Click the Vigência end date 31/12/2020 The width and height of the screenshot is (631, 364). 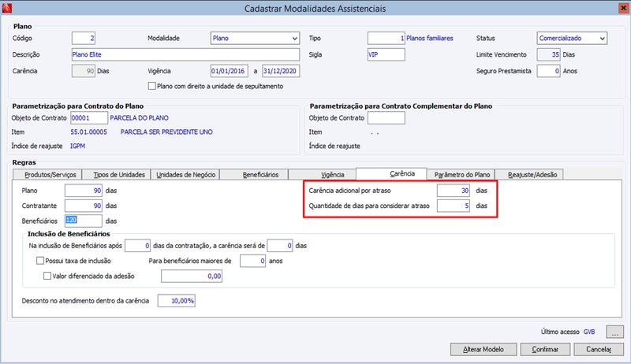[x=281, y=71]
